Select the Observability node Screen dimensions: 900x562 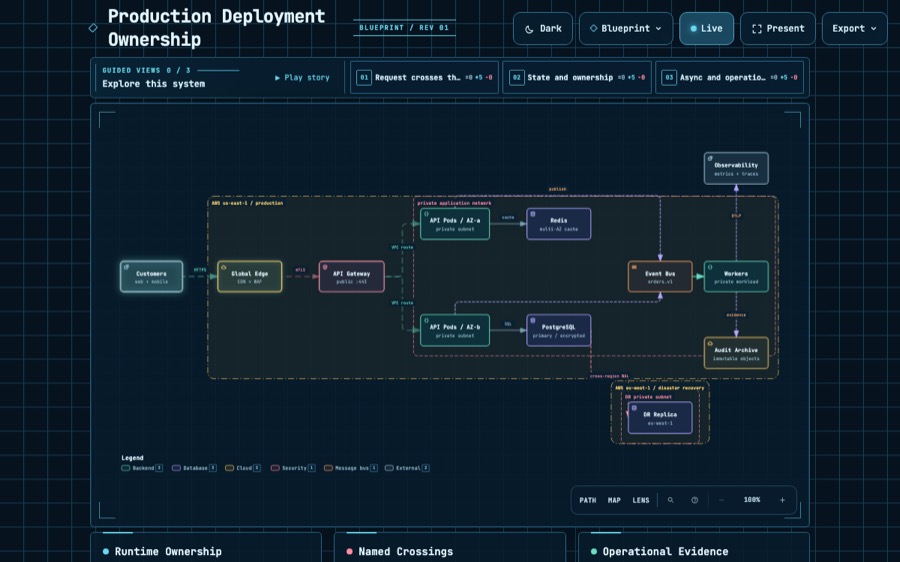(x=736, y=168)
